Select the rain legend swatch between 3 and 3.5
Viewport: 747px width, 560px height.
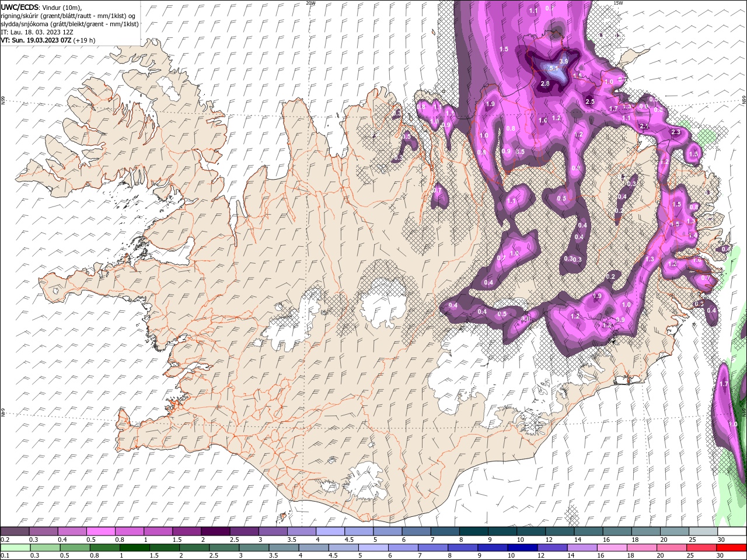[254, 548]
